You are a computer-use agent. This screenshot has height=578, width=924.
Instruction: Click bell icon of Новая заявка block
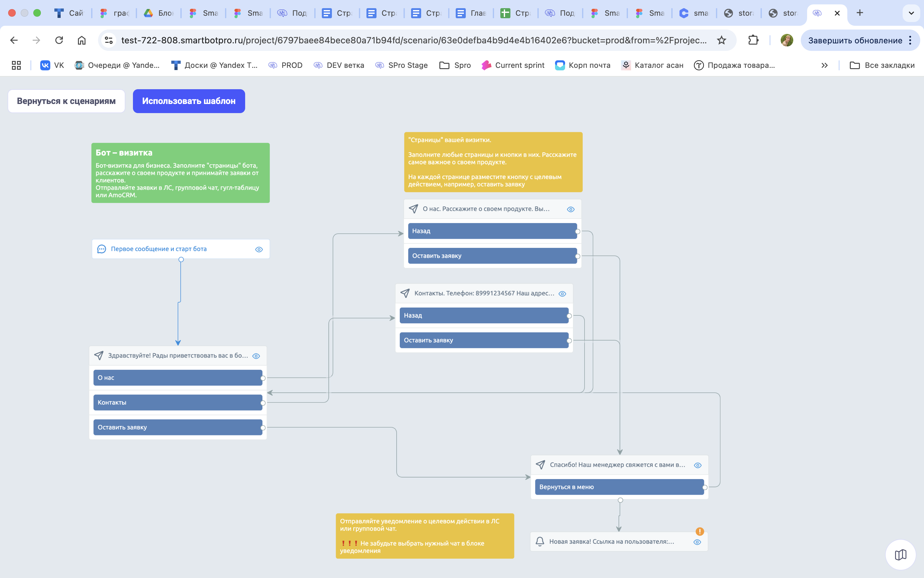pyautogui.click(x=540, y=541)
